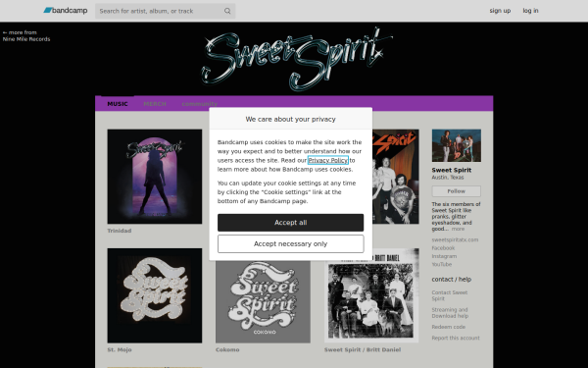Click the Accept all button
Image resolution: width=588 pixels, height=368 pixels.
291,223
